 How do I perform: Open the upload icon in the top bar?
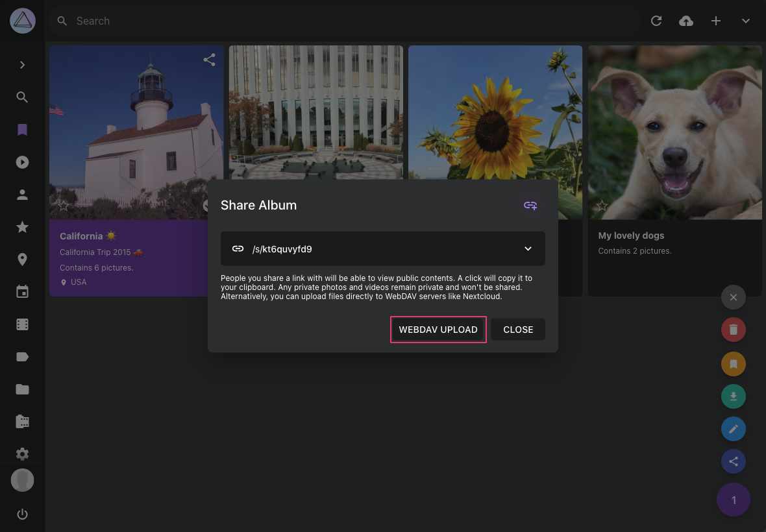[686, 20]
